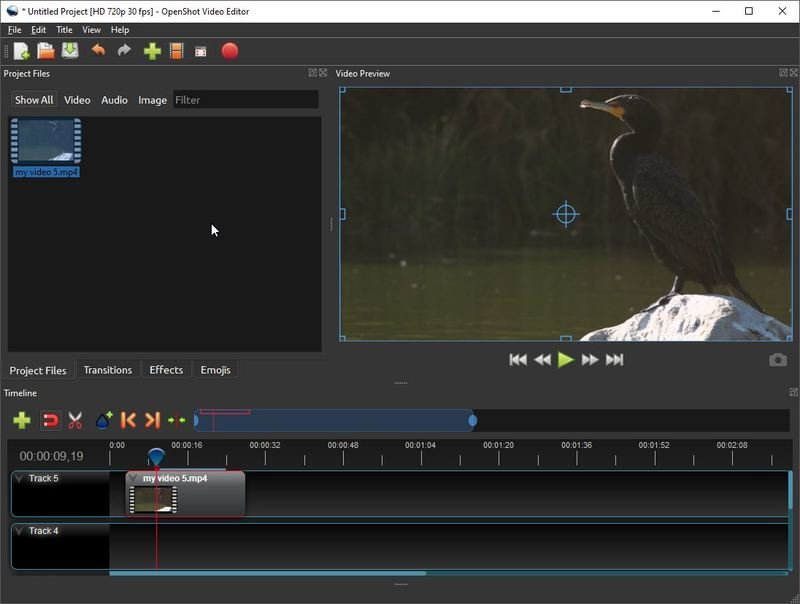Viewport: 800px width, 604px height.
Task: Click the New Project icon
Action: click(21, 51)
